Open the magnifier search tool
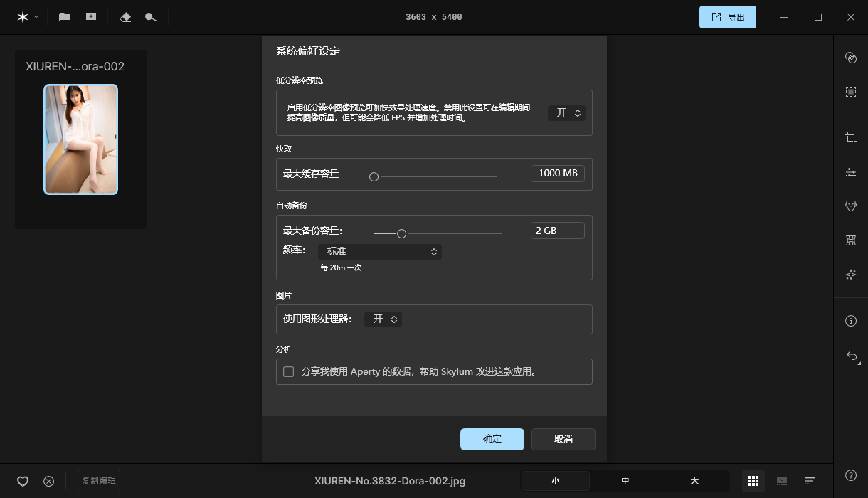The image size is (868, 498). coord(150,16)
